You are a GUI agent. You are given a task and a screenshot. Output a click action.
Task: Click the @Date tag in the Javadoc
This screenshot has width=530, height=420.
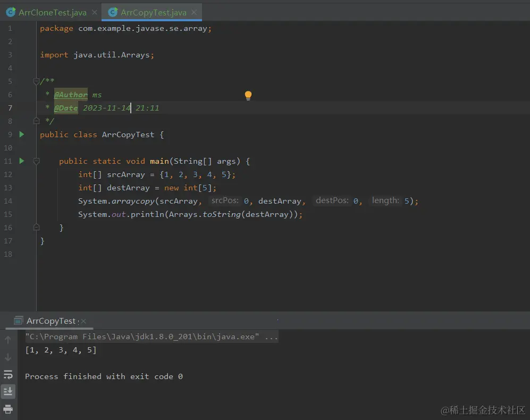click(66, 108)
